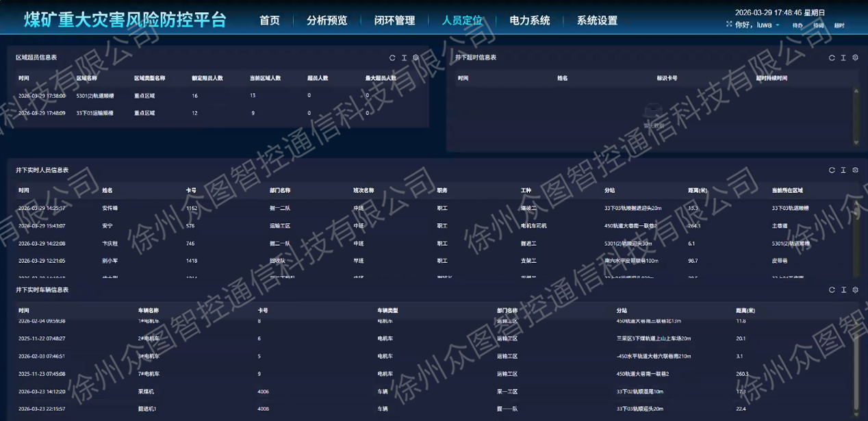Click the export icon on 井下超时信息表 panel

tap(843, 58)
